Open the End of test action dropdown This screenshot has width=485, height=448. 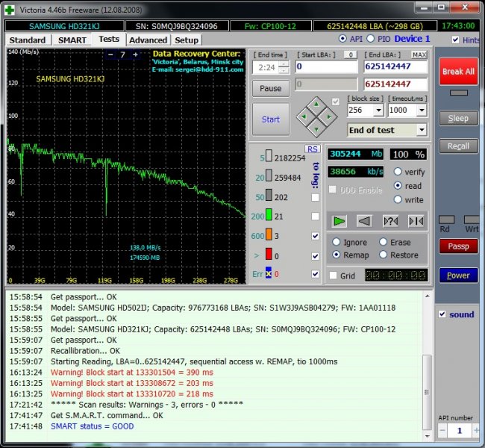[422, 131]
